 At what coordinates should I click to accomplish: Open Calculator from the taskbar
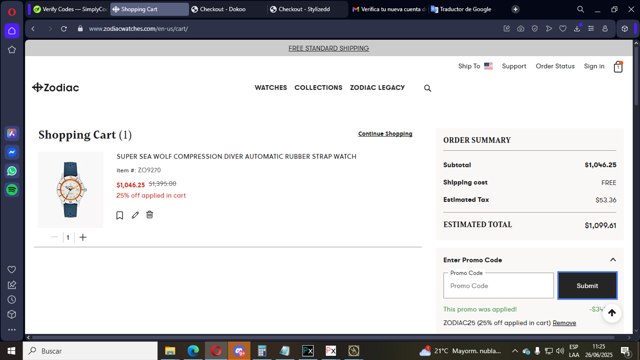coord(262,351)
